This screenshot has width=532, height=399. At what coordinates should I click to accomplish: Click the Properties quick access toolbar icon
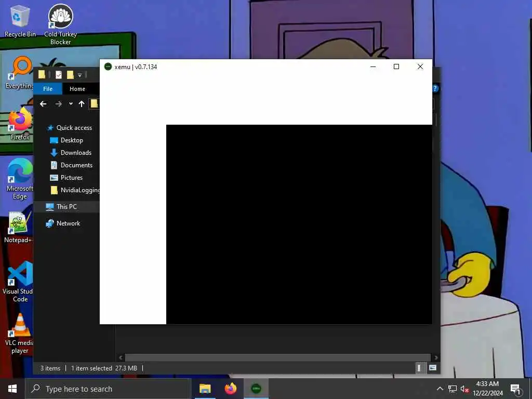59,75
